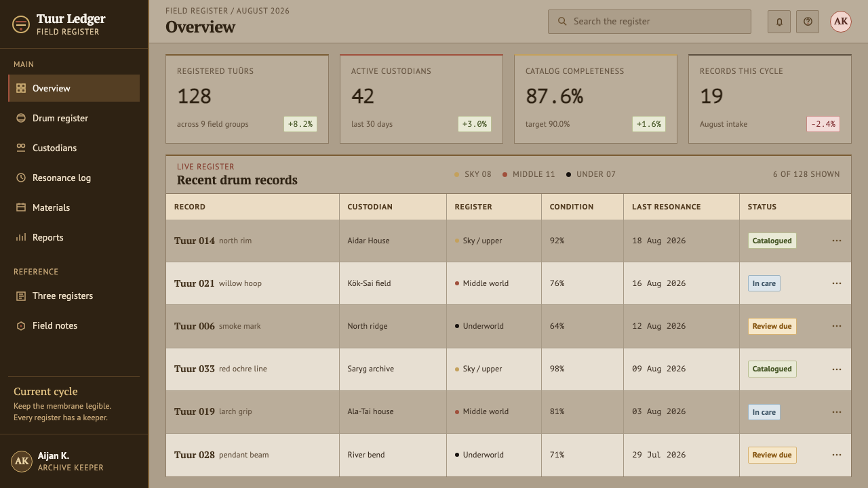
Task: Click the AK avatar in header
Action: click(x=841, y=22)
